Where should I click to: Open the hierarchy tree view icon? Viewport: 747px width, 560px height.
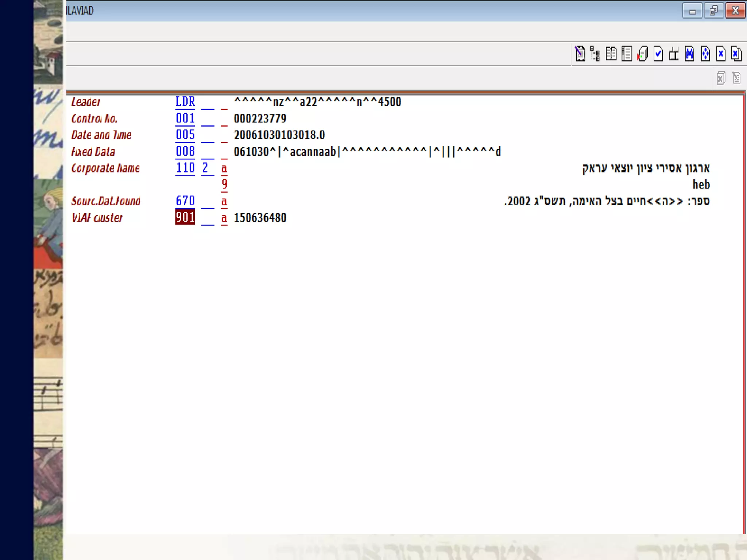pos(595,54)
